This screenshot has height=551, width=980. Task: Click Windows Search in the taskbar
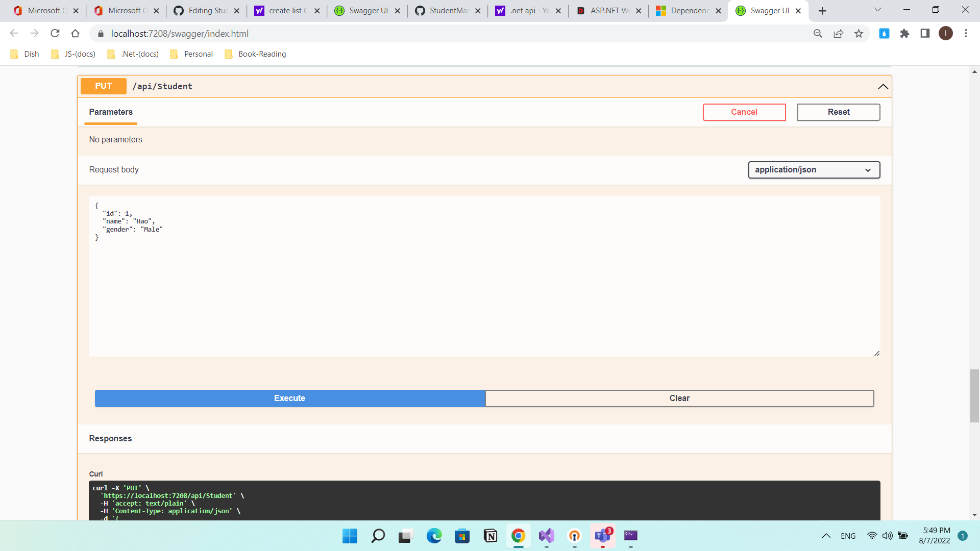click(x=378, y=536)
